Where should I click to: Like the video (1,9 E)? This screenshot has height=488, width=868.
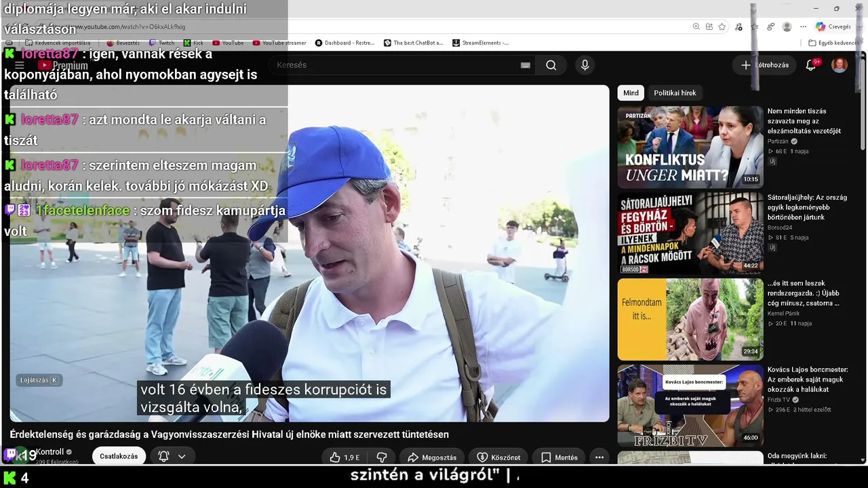pyautogui.click(x=344, y=457)
